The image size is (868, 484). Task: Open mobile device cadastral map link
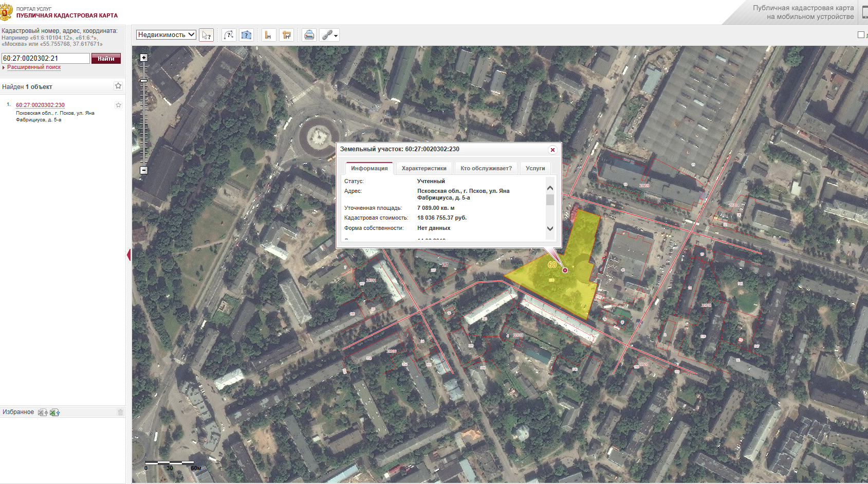pos(803,12)
